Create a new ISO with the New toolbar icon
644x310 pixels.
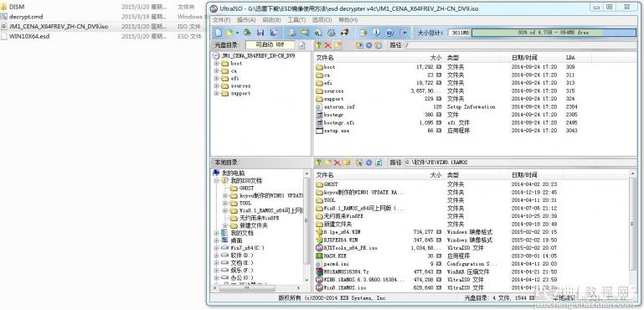[219, 33]
